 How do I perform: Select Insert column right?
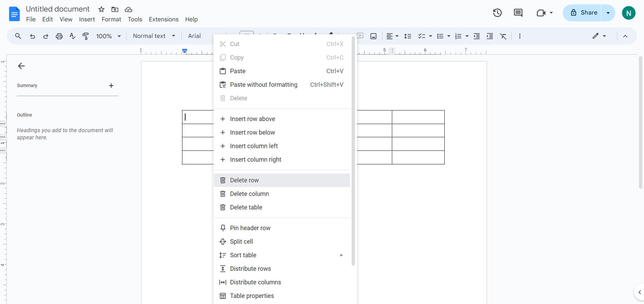pyautogui.click(x=282, y=160)
